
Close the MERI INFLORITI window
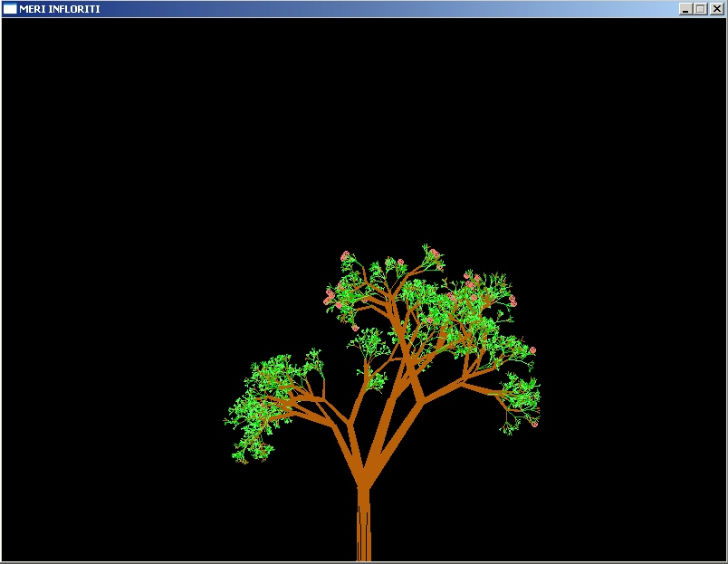pyautogui.click(x=717, y=9)
